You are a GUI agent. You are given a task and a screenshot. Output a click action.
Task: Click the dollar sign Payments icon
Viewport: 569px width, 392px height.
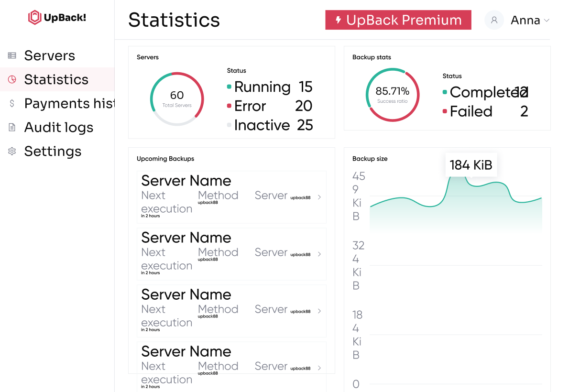pos(12,103)
